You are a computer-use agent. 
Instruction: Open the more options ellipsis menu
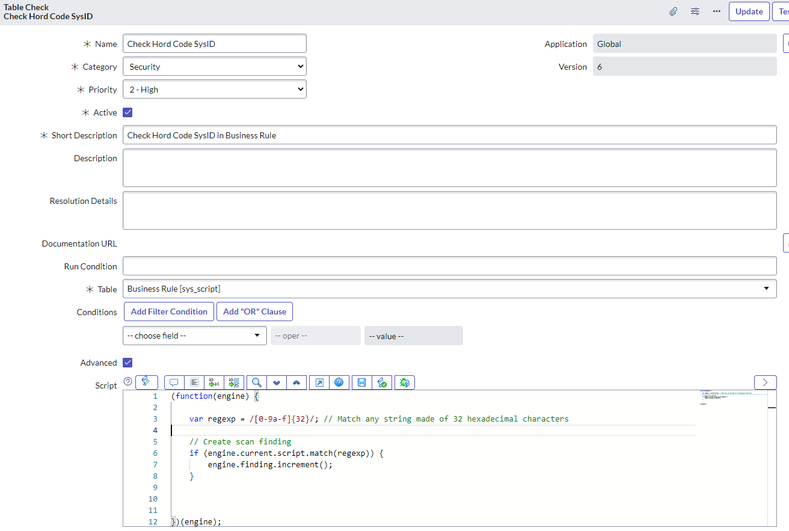pyautogui.click(x=717, y=11)
